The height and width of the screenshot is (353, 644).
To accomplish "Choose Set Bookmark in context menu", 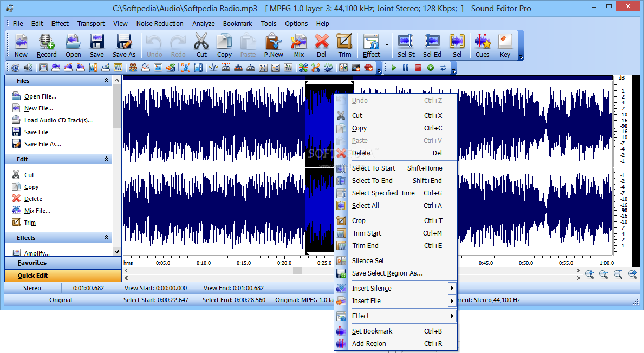I will 396,331.
